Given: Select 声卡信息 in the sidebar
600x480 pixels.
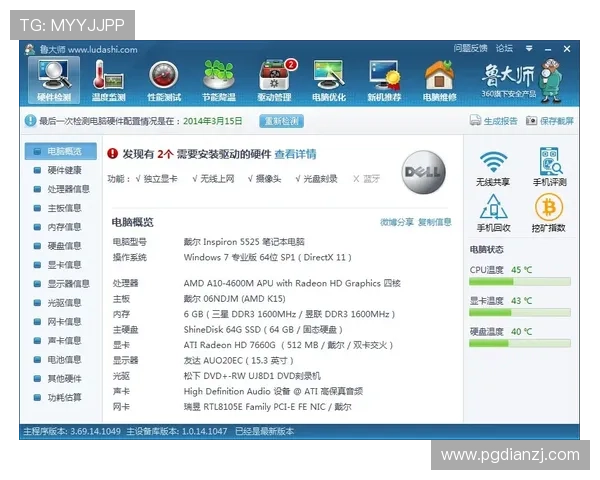Looking at the screenshot, I should click(x=60, y=341).
